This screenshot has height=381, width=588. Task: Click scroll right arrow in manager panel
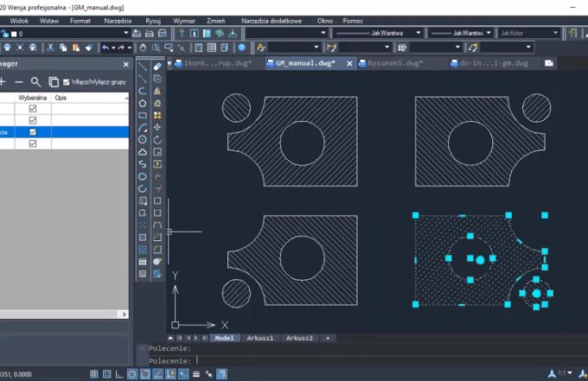pyautogui.click(x=125, y=314)
